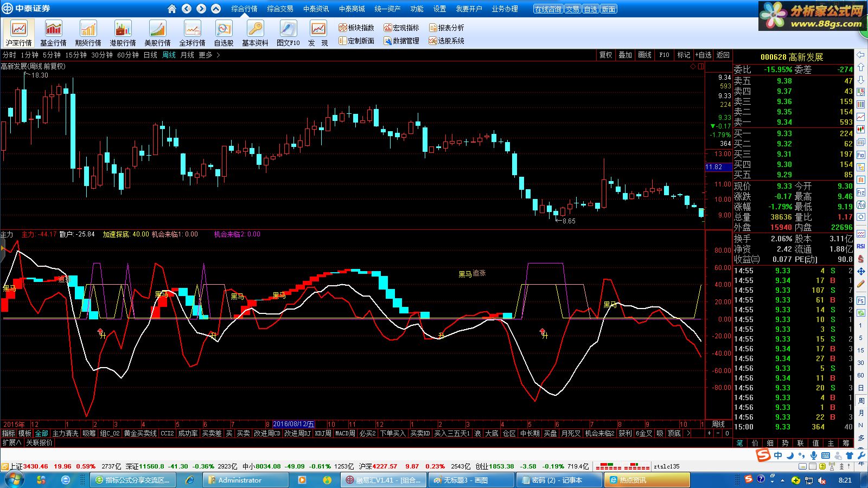Viewport: 868px width, 488px height.
Task: Open the 全球行情 global quotes icon
Action: pos(192,33)
